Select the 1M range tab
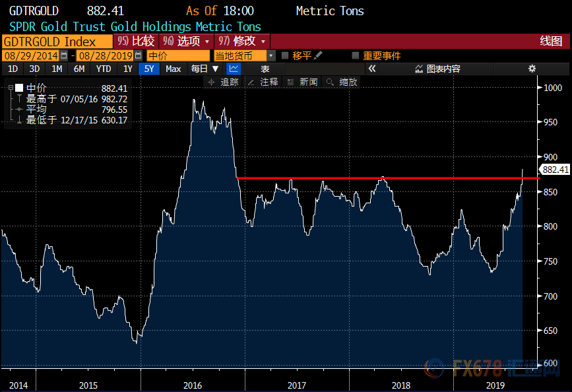 pyautogui.click(x=57, y=69)
